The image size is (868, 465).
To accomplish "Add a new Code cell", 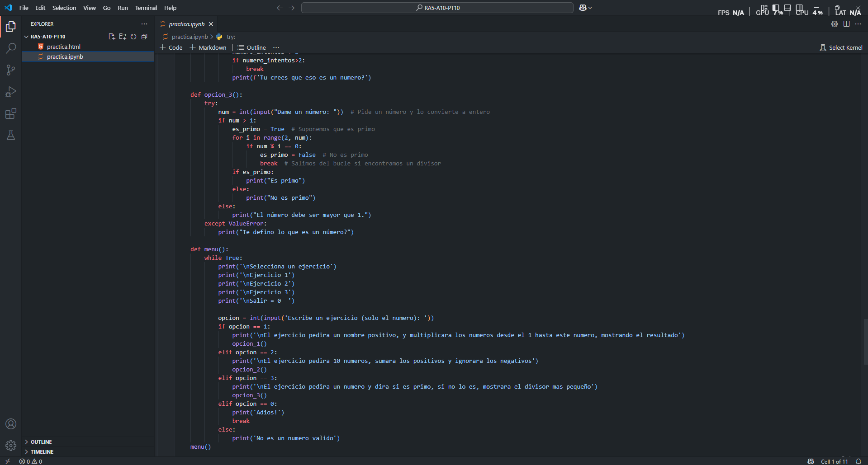I will pyautogui.click(x=171, y=47).
